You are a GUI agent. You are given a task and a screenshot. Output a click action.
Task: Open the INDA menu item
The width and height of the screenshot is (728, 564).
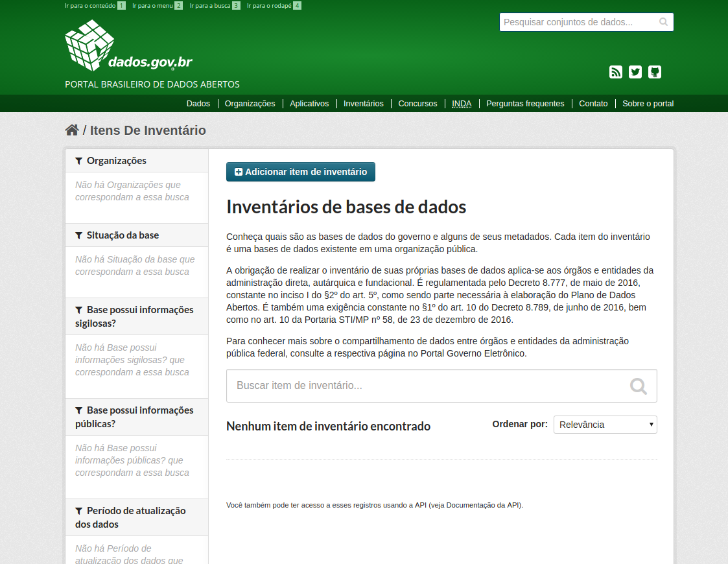[x=462, y=104]
